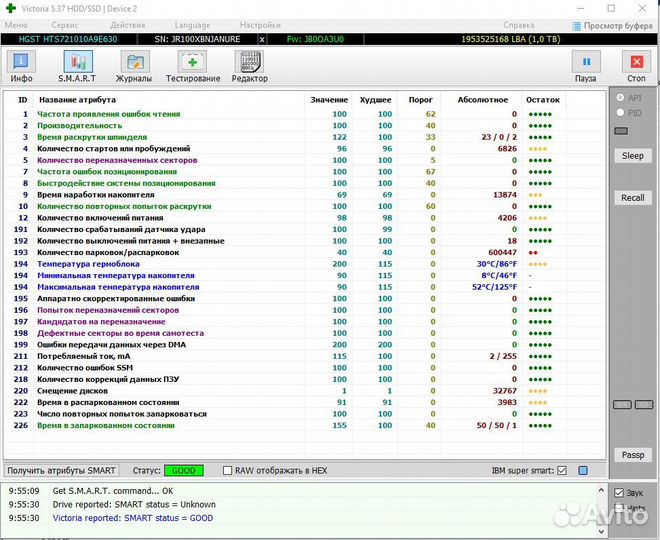The width and height of the screenshot is (660, 540).
Task: Open the Журналы logs section
Action: click(133, 66)
